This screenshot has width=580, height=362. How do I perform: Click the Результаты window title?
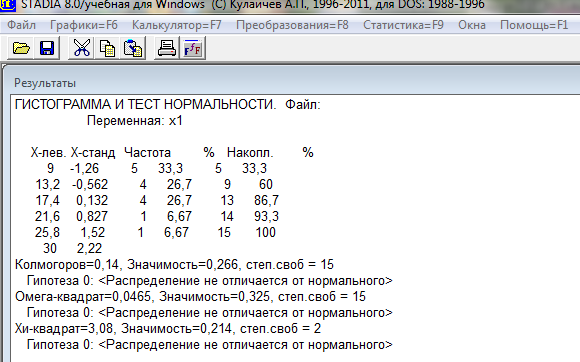pyautogui.click(x=45, y=83)
